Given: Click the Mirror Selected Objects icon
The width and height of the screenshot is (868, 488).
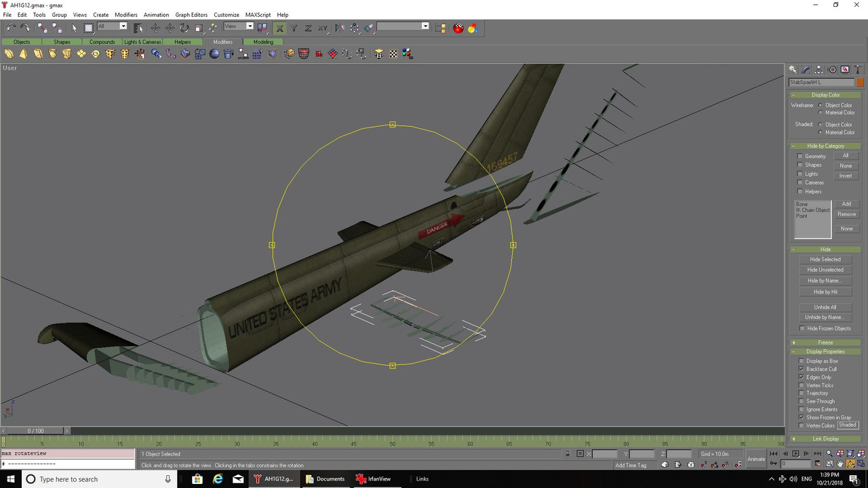Looking at the screenshot, I should tap(339, 28).
